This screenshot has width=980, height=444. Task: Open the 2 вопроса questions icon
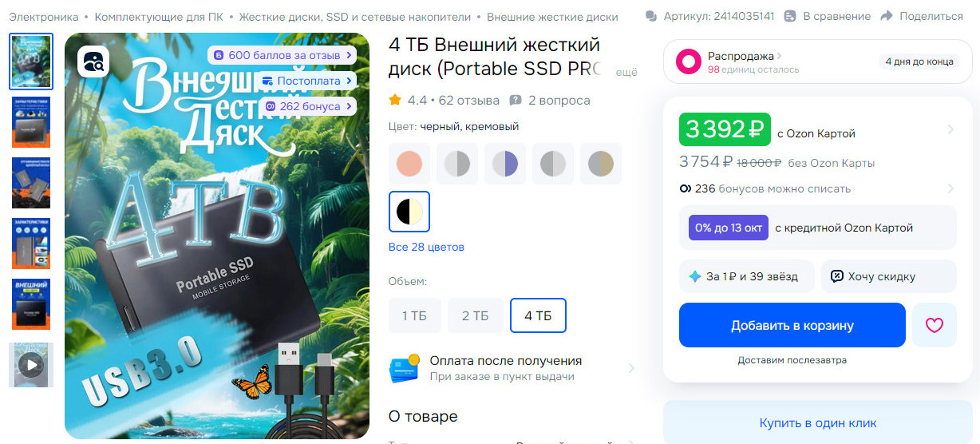click(516, 101)
